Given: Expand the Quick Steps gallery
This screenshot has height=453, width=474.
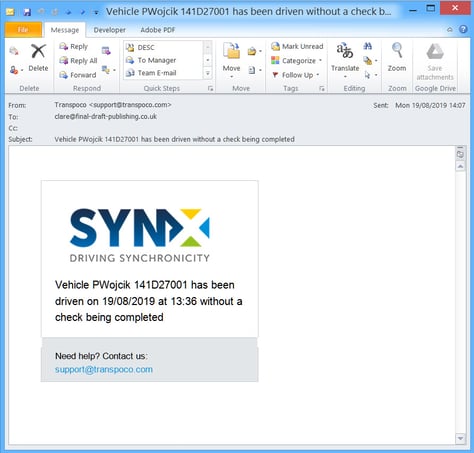Looking at the screenshot, I should click(x=208, y=73).
